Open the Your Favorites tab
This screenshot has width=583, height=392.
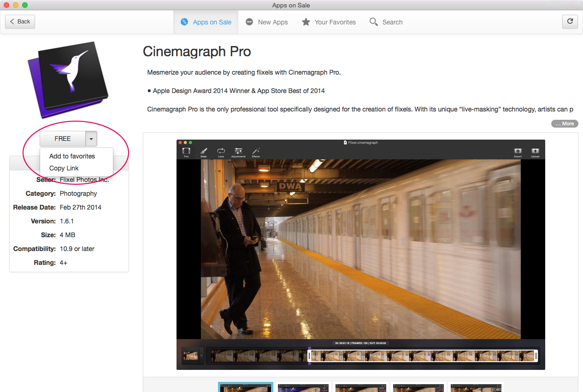pyautogui.click(x=329, y=22)
